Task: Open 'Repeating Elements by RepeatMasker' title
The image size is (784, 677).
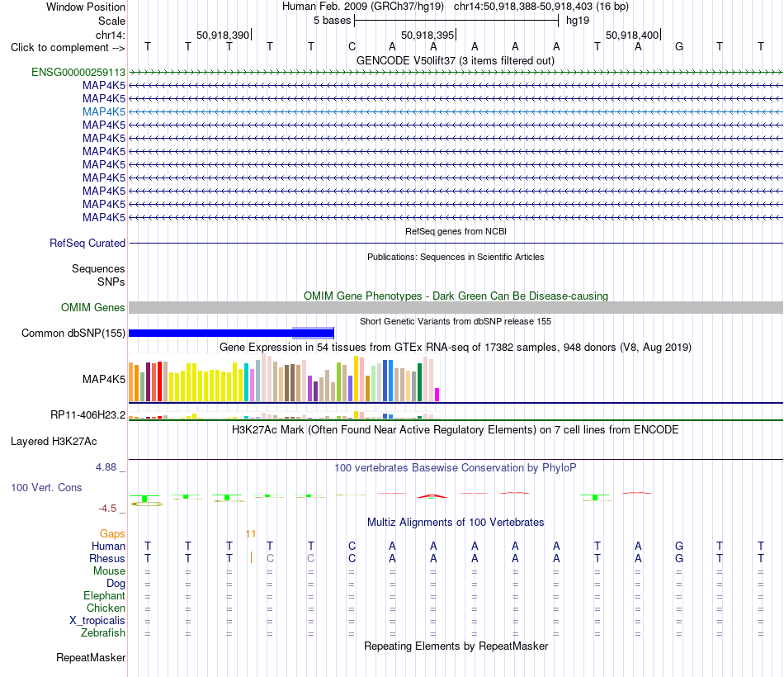Action: (x=456, y=646)
